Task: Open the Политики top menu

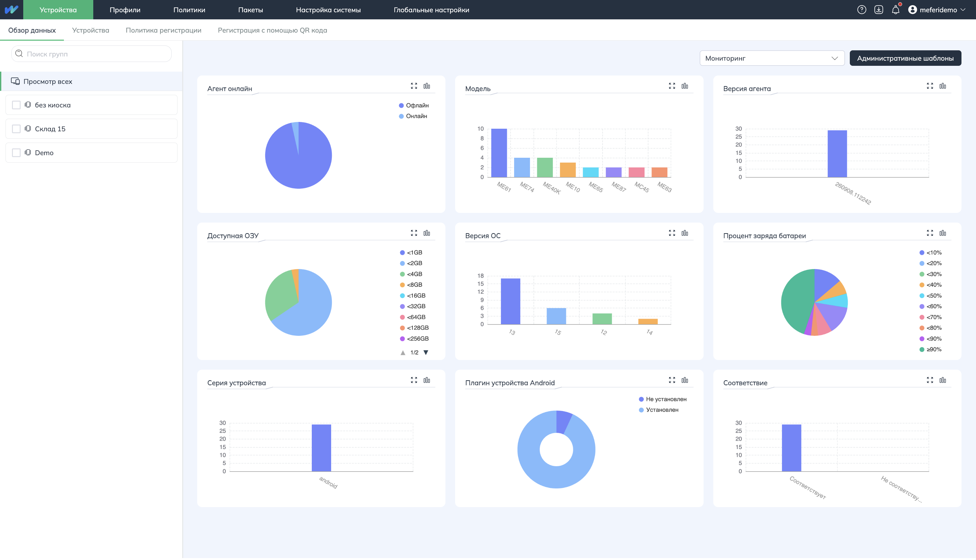Action: [189, 10]
